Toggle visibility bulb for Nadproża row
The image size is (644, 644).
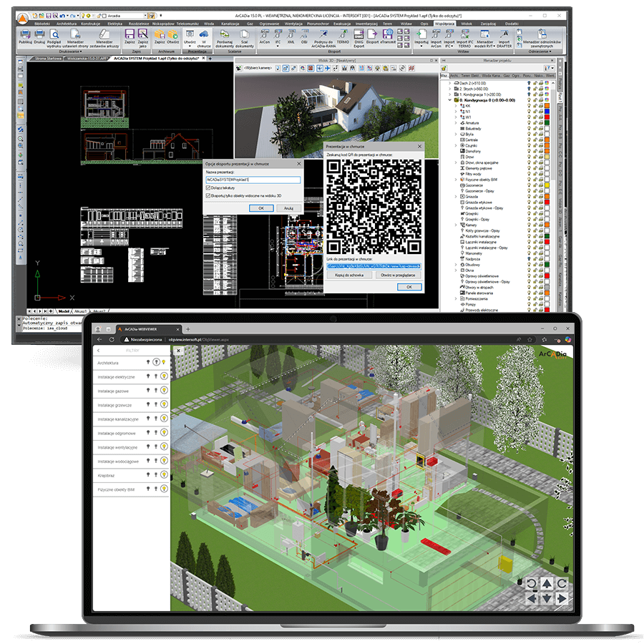click(x=529, y=259)
